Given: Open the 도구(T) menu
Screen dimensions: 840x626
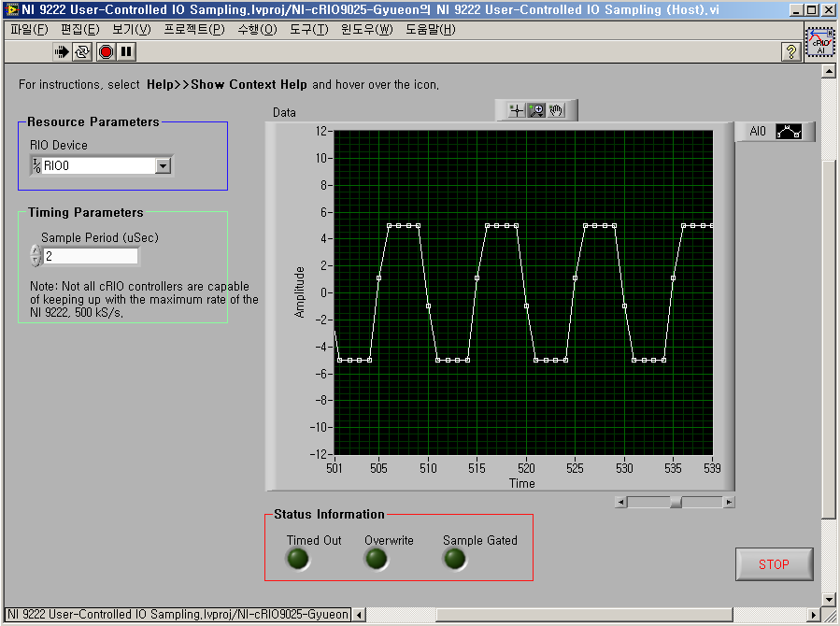Looking at the screenshot, I should [x=309, y=30].
